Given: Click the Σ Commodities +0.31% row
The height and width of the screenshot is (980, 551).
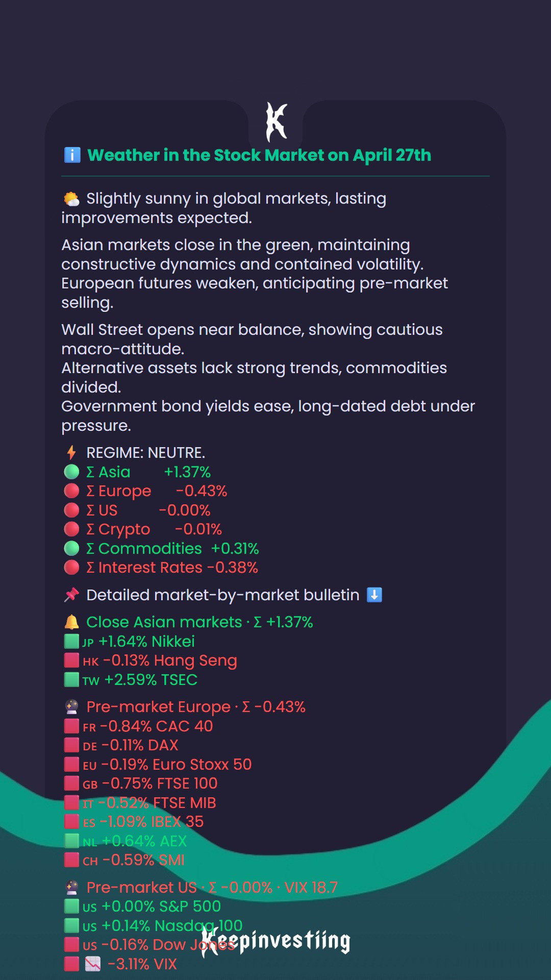Looking at the screenshot, I should tap(161, 548).
